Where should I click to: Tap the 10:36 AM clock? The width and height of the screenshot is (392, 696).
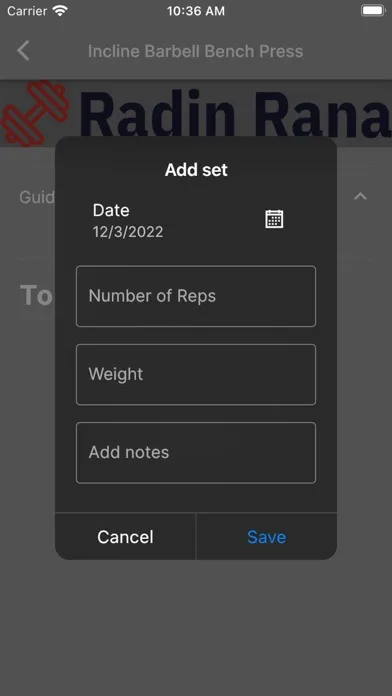(x=196, y=11)
